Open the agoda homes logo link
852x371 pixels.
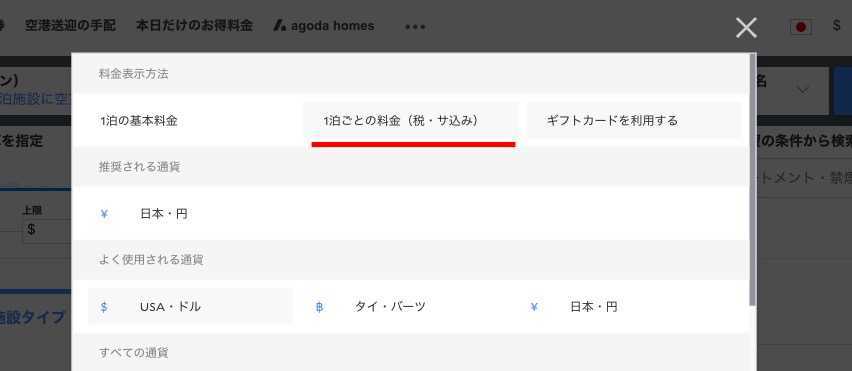pyautogui.click(x=324, y=26)
